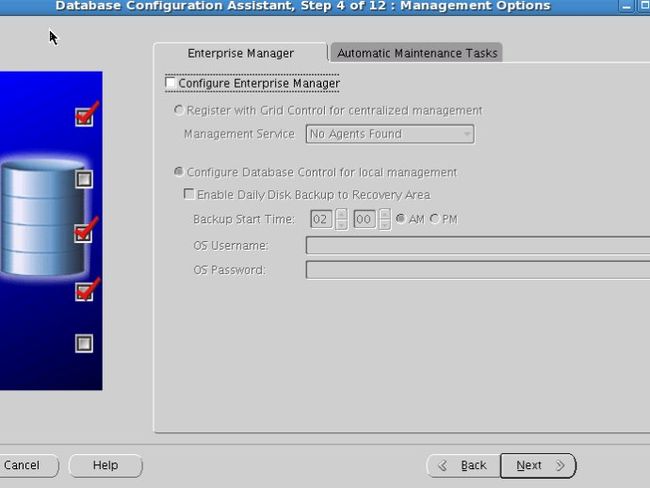Switch to the Enterprise Manager tab

point(240,53)
